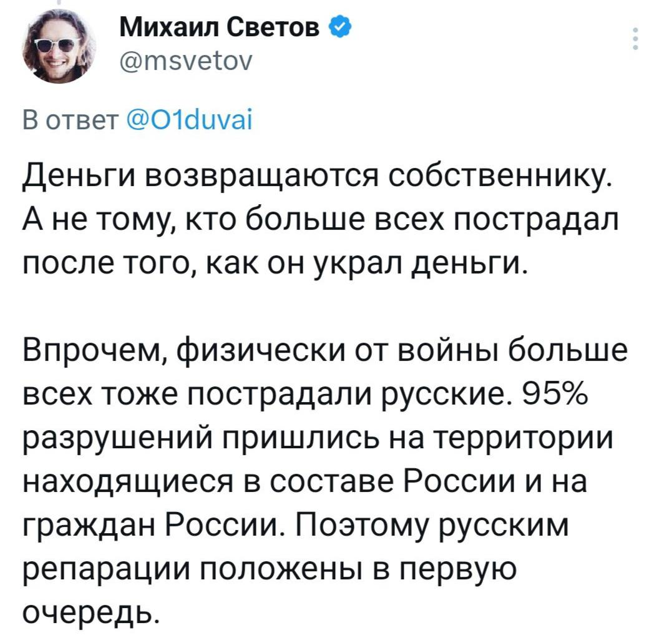
Task: Open the three-dot more options menu
Action: [x=636, y=39]
